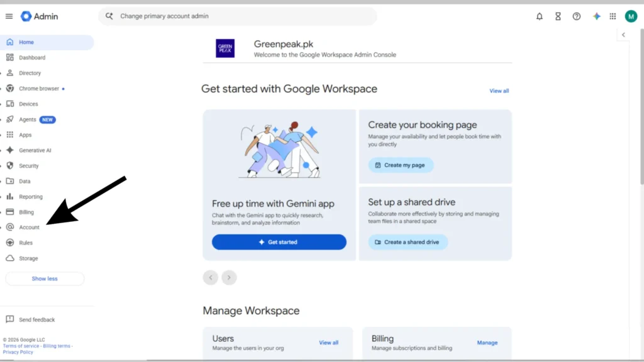Click the Chrome browser icon in sidebar
644x362 pixels.
pos(10,89)
